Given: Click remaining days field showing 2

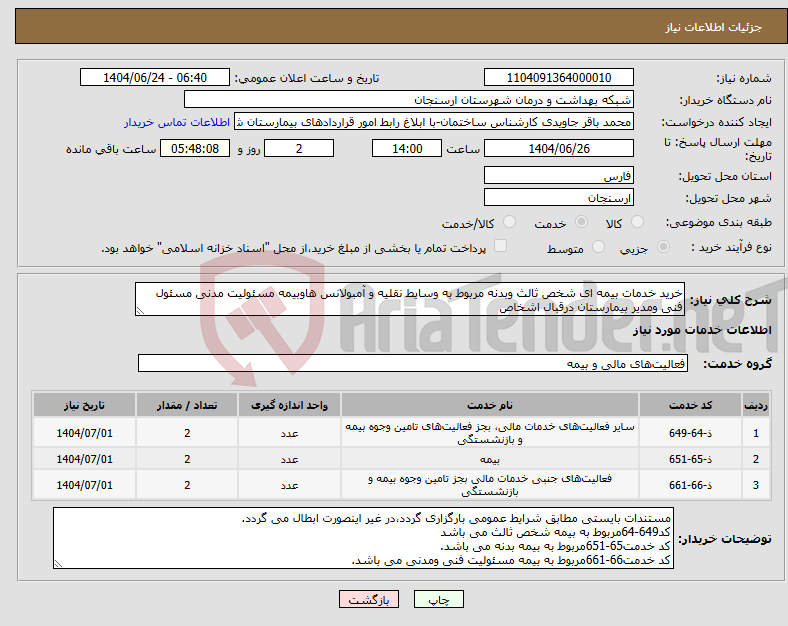Looking at the screenshot, I should tap(299, 149).
